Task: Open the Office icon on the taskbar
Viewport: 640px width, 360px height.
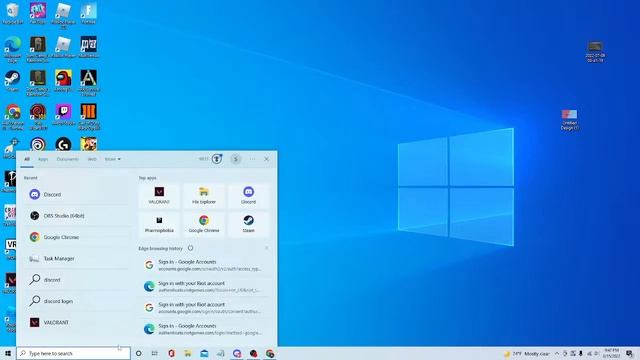Action: [171, 353]
